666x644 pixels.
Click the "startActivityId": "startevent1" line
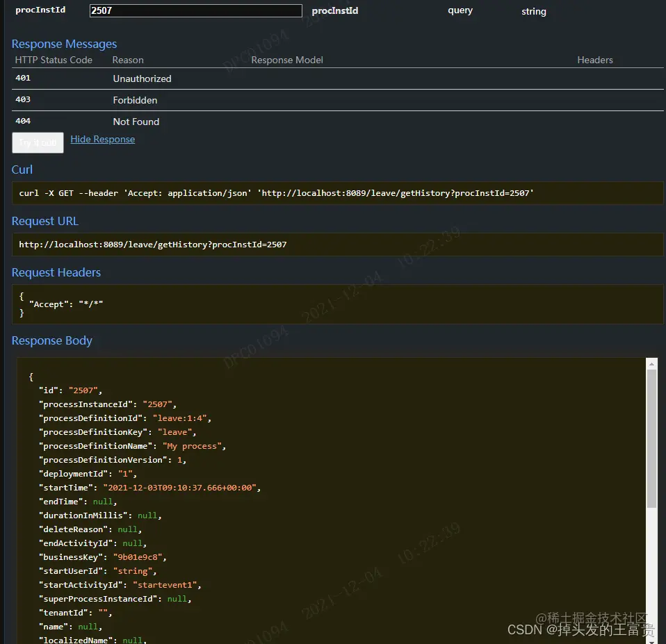(120, 586)
